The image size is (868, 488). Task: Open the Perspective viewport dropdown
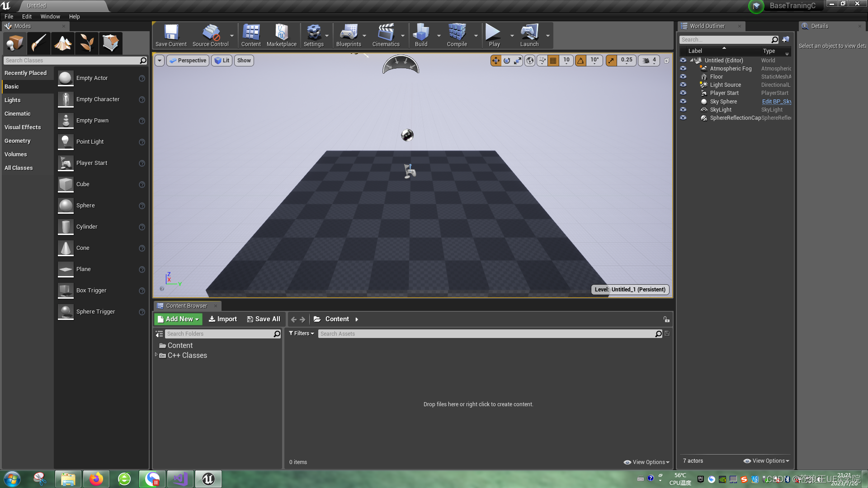click(188, 60)
